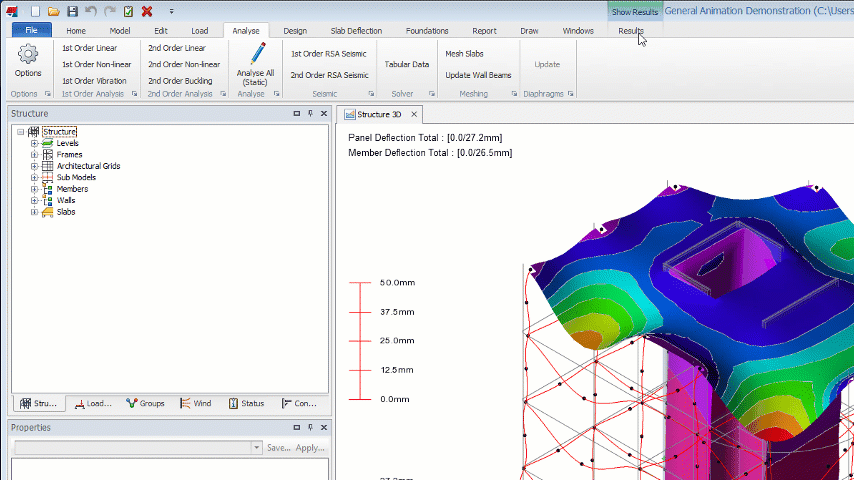Click the orange contour region on slab
Viewport: 854px width, 480px height.
tap(588, 339)
